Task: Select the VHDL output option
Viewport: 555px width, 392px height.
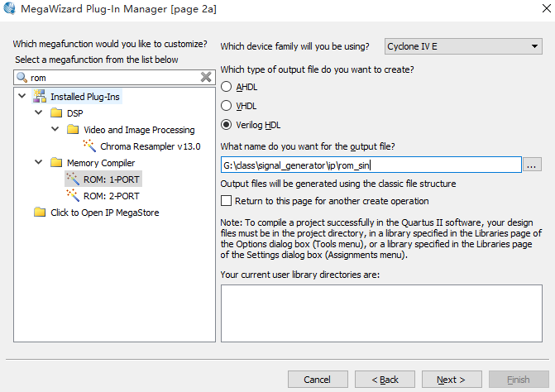Action: click(x=226, y=106)
